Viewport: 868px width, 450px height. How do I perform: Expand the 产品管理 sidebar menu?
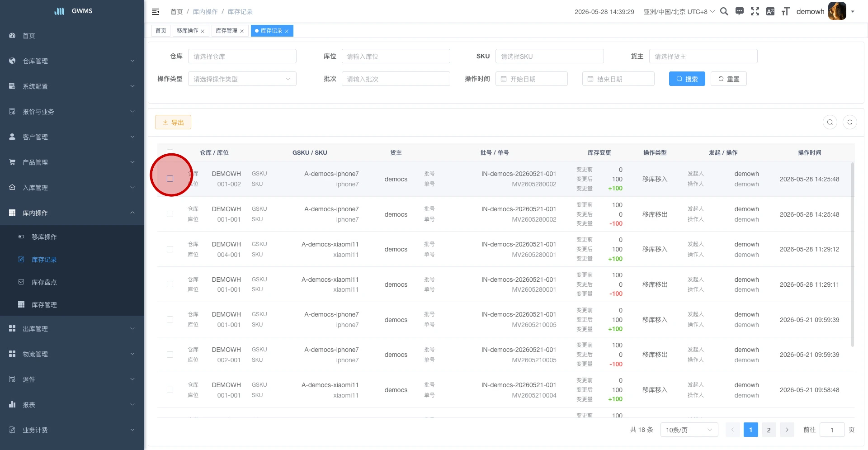coord(72,162)
